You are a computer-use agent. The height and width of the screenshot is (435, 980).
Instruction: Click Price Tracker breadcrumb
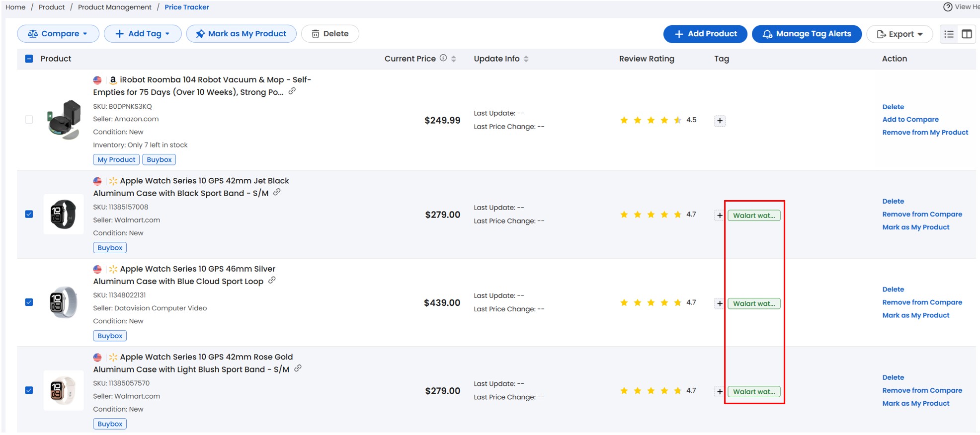pyautogui.click(x=187, y=7)
